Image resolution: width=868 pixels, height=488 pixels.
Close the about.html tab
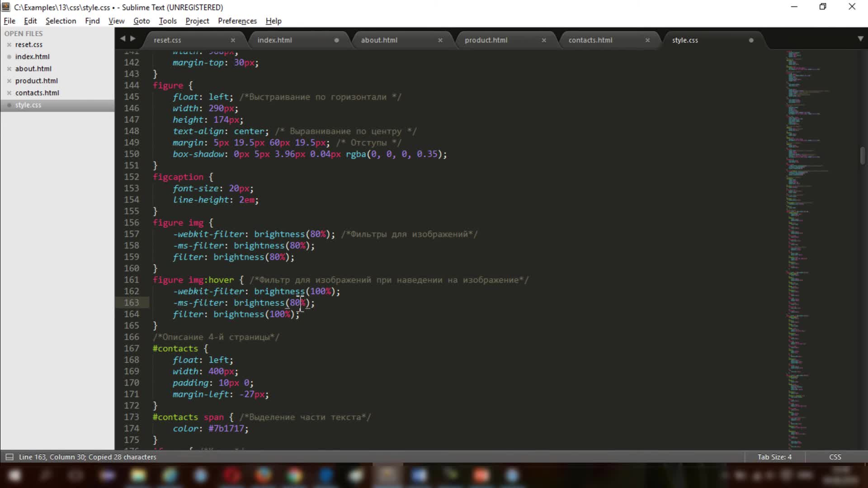pos(440,40)
